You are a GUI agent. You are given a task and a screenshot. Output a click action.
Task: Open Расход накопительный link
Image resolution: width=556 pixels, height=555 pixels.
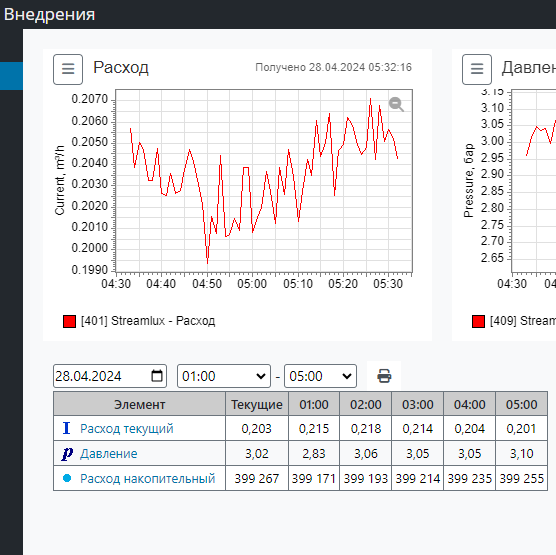(x=148, y=478)
